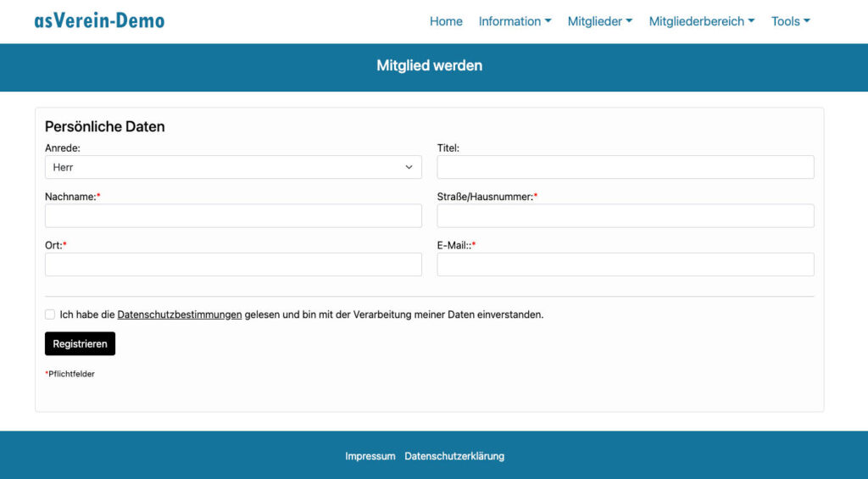Click the Ort input field
The width and height of the screenshot is (868, 479).
(x=233, y=265)
